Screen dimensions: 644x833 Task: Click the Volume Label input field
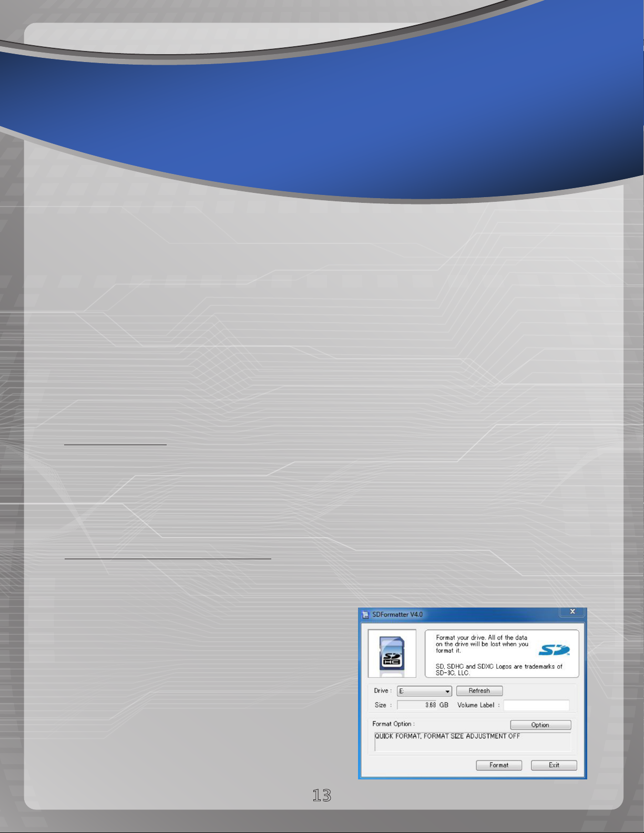536,705
